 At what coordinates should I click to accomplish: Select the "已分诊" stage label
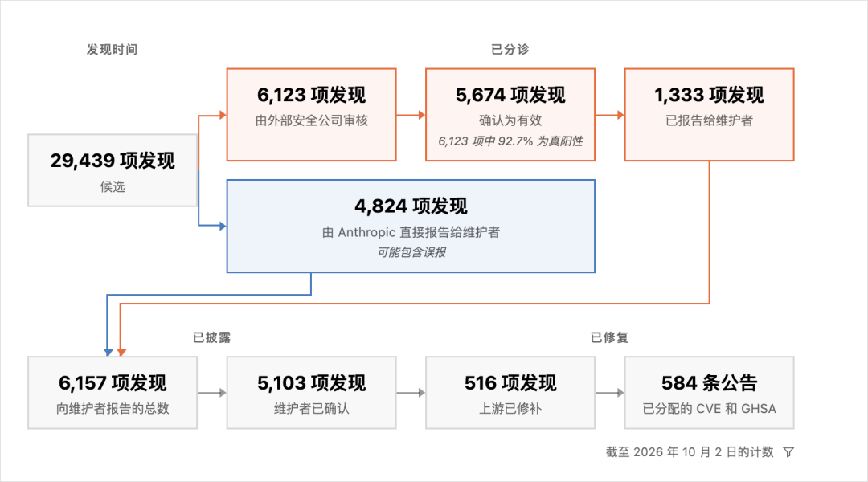click(510, 50)
